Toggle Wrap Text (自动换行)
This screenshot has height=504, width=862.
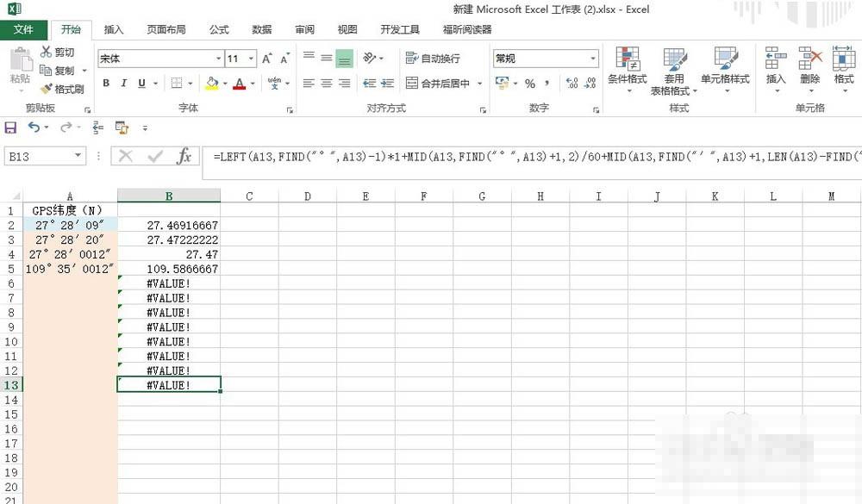[433, 59]
